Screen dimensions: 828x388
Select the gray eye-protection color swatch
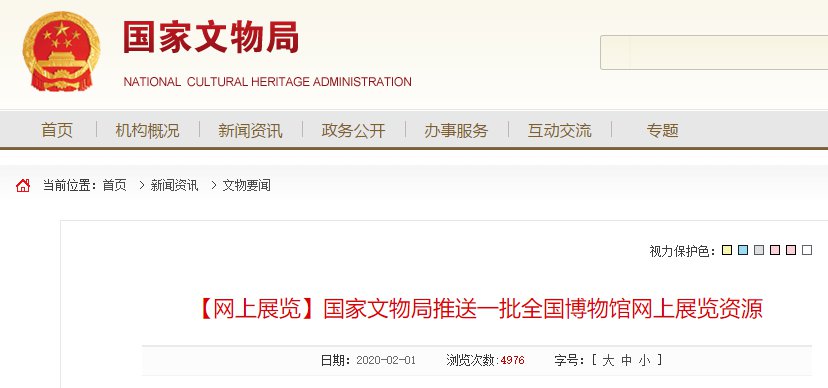[x=759, y=250]
